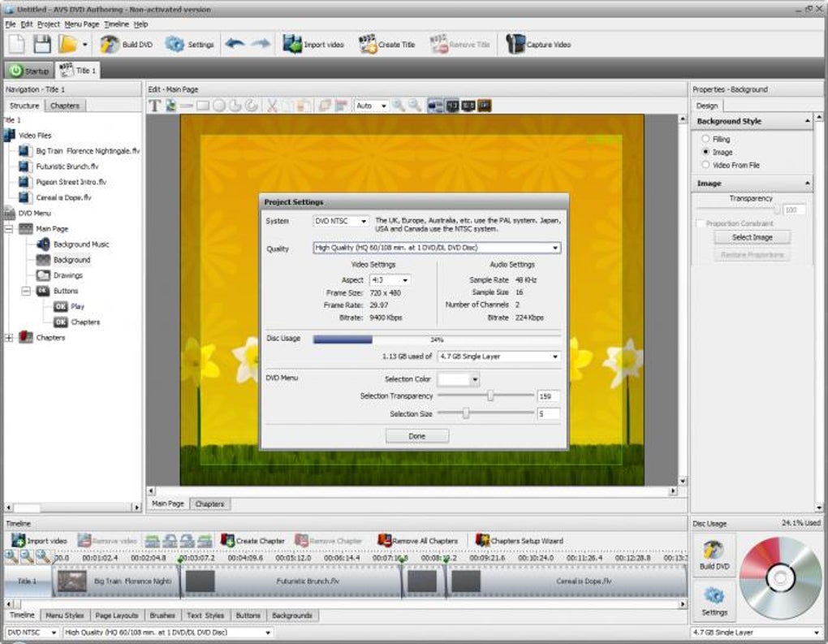Open the dropdown arrow beside the folder icon
828x644 pixels.
click(85, 45)
